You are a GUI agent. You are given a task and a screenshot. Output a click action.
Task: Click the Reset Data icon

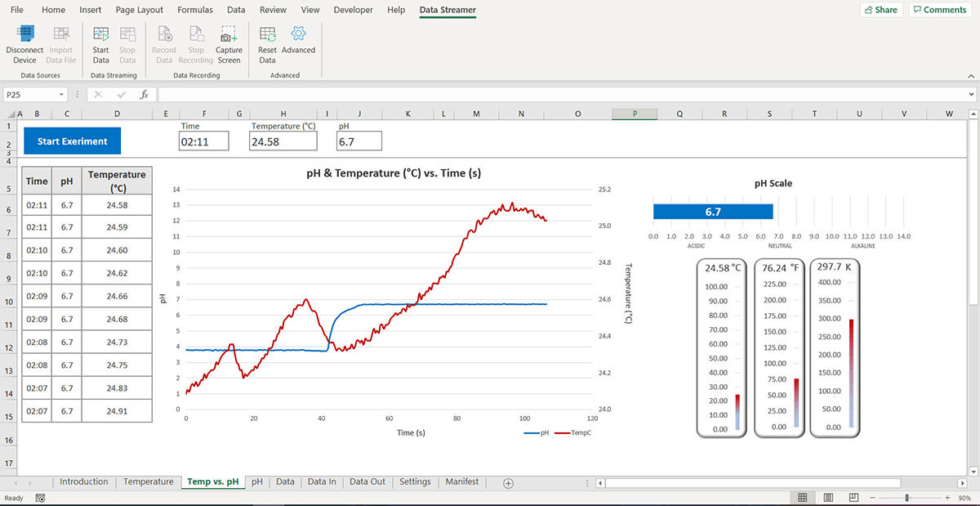coord(267,34)
